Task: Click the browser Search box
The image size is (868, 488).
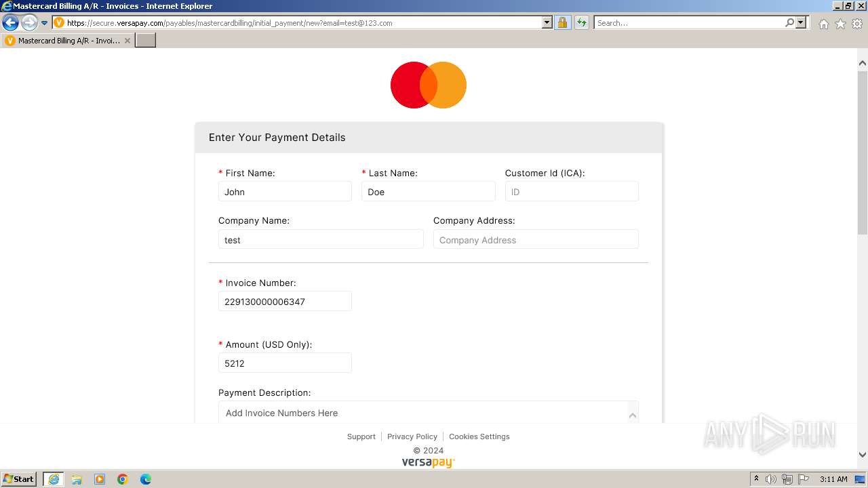Action: tap(689, 23)
